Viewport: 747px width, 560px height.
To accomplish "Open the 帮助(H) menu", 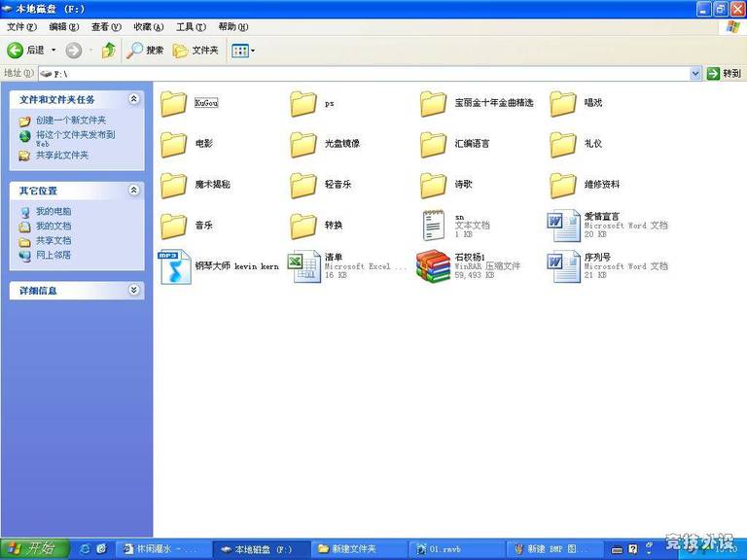I will 233,27.
